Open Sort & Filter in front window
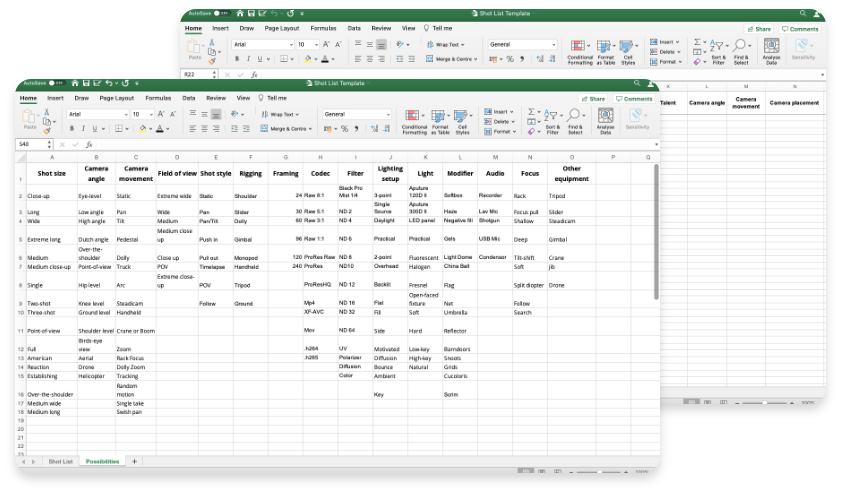The width and height of the screenshot is (841, 494). click(x=552, y=122)
